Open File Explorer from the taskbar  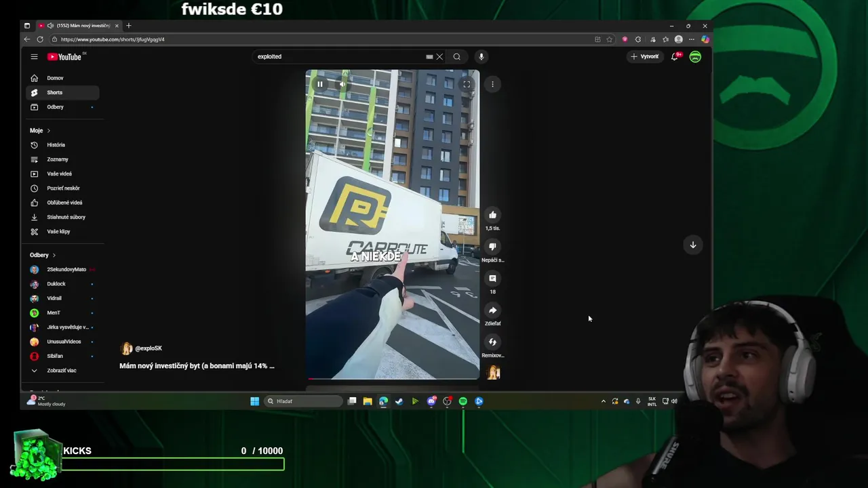pyautogui.click(x=368, y=401)
